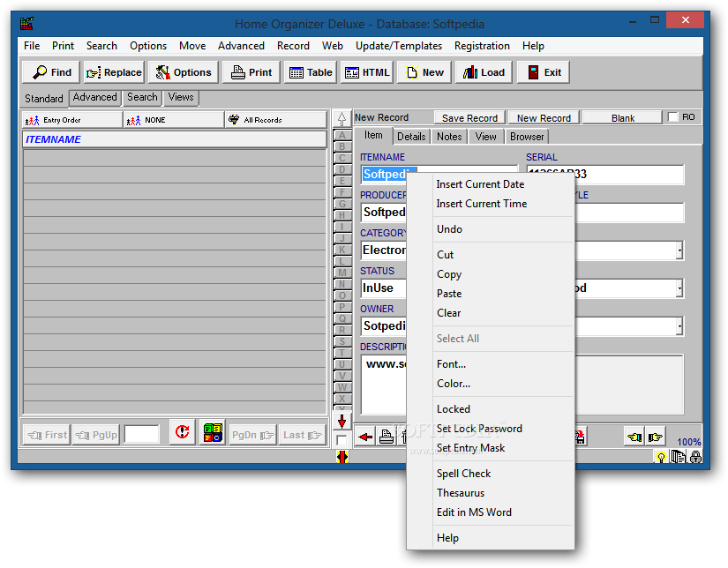728x568 pixels.
Task: Expand the dropdown arrow right of STATUS
Action: tap(679, 288)
